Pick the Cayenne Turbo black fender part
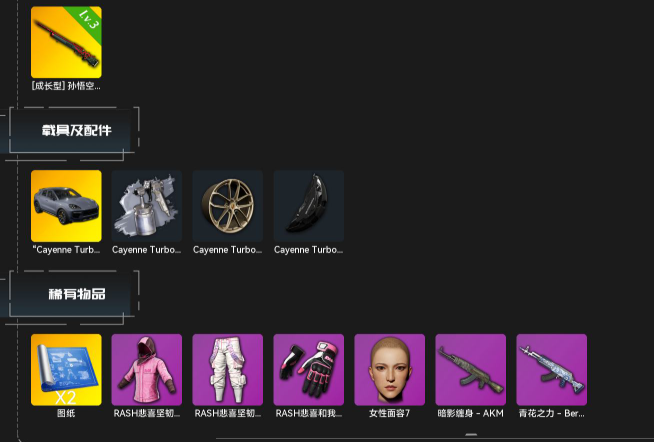654x442 pixels. pyautogui.click(x=309, y=206)
